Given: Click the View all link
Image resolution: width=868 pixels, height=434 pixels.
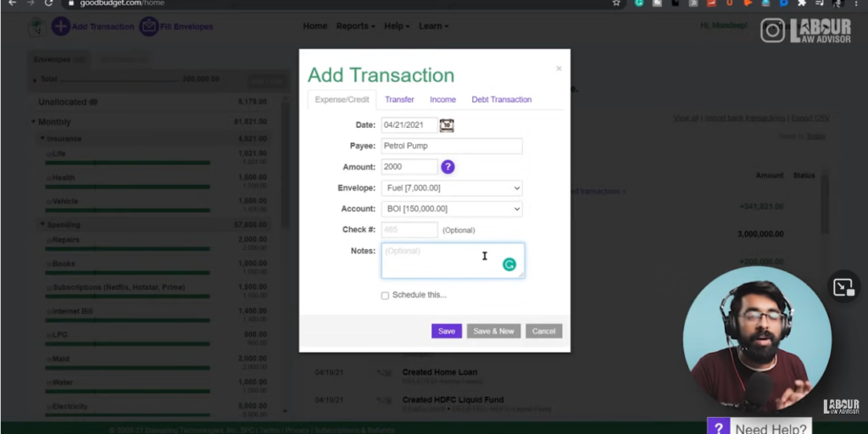Looking at the screenshot, I should point(687,118).
